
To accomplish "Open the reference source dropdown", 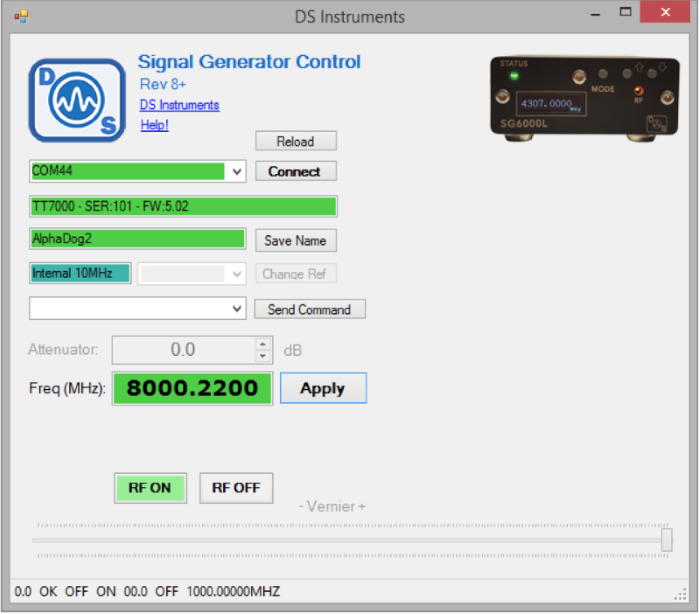I will coord(237,274).
